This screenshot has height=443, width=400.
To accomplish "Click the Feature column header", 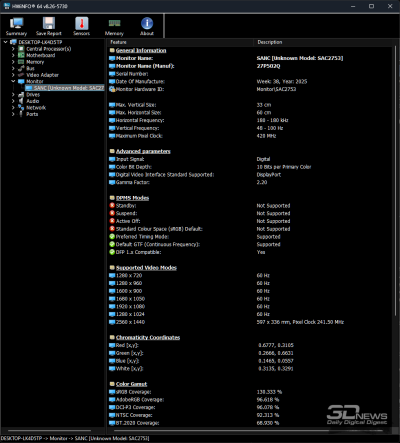I will pyautogui.click(x=180, y=42).
